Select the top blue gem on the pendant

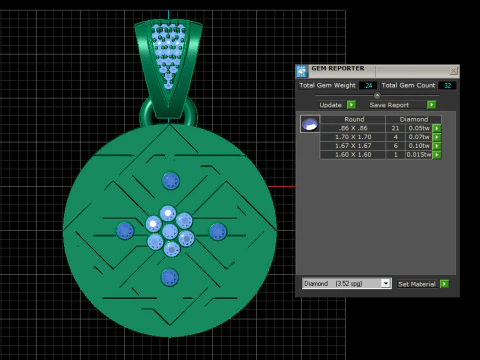point(171,181)
